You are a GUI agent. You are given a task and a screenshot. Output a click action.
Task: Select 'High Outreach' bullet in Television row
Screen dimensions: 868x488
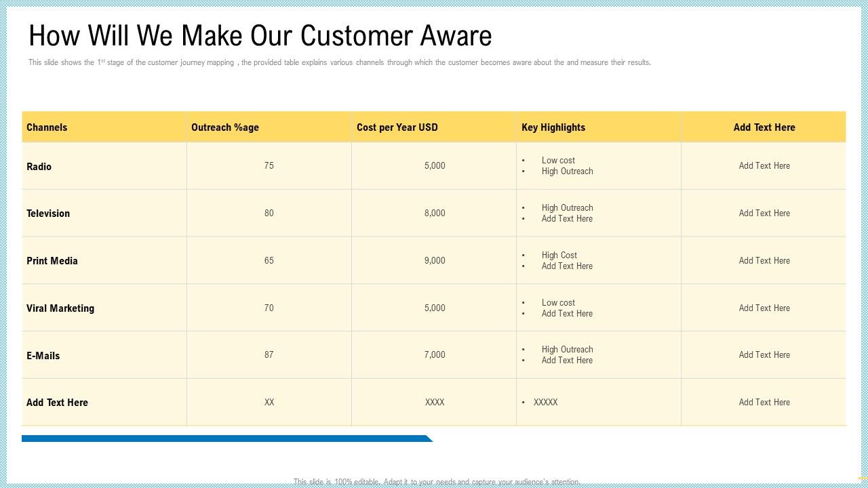(x=567, y=208)
